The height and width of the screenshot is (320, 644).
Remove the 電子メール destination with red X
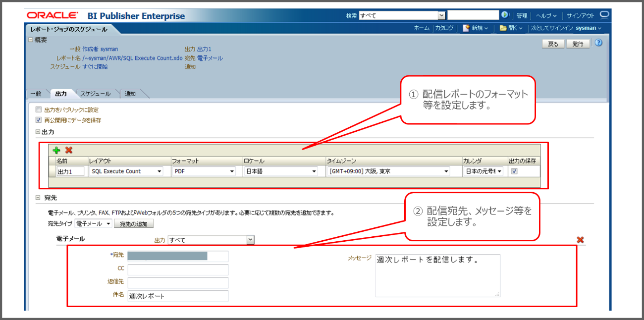[580, 240]
